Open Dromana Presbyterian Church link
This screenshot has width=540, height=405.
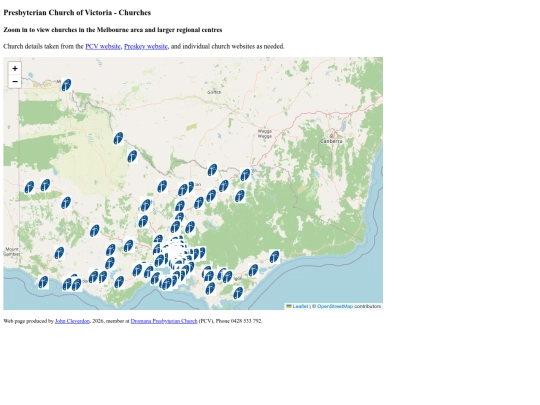pos(164,321)
